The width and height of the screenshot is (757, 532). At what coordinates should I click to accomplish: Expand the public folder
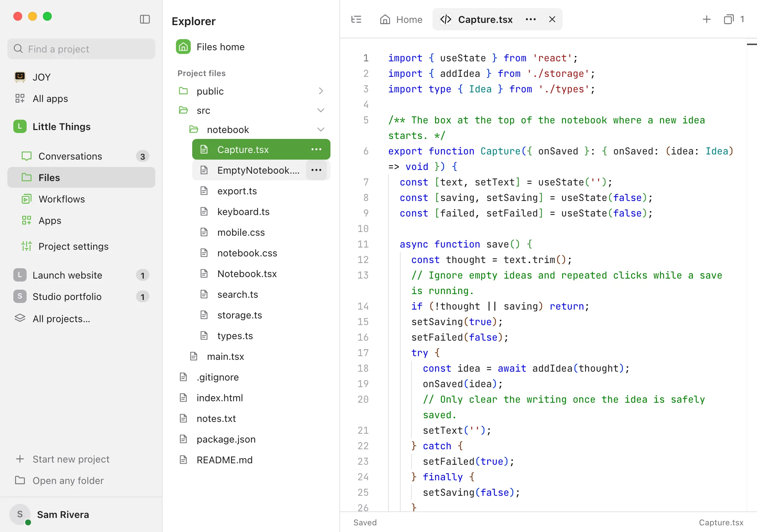pos(321,91)
